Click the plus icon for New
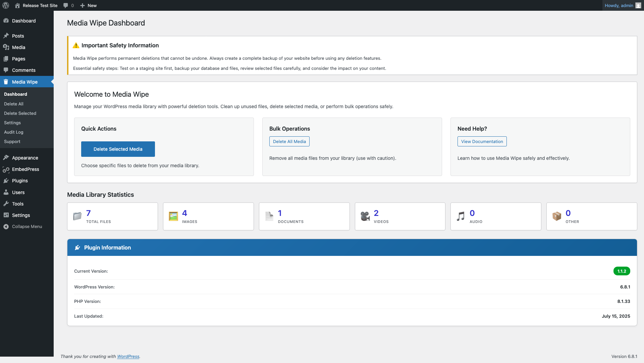The width and height of the screenshot is (644, 363). 83,5
